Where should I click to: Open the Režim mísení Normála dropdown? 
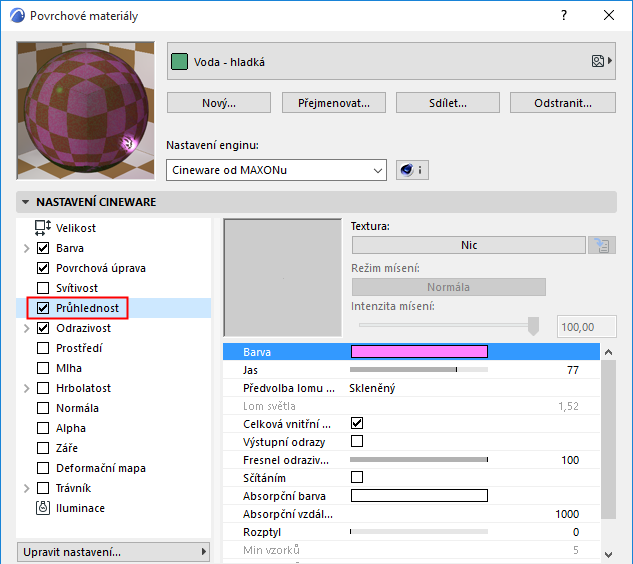[x=449, y=287]
